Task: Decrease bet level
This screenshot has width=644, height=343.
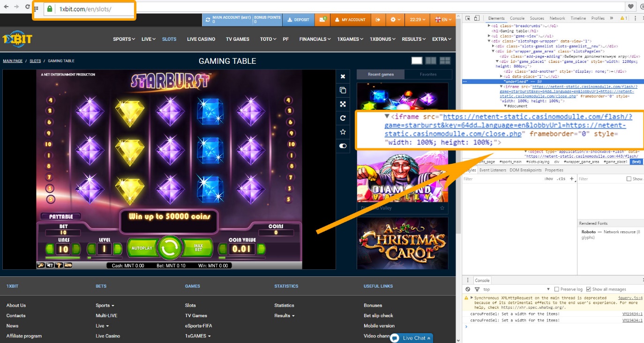Action: 92,249
